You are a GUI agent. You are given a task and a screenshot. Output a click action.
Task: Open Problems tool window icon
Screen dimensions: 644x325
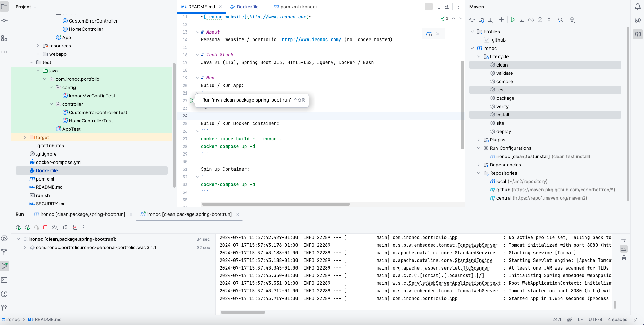4,294
